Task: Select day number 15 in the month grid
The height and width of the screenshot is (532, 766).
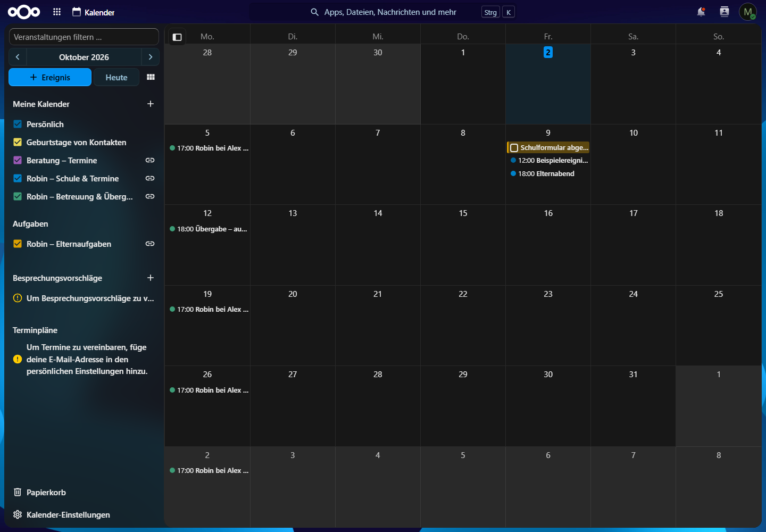Action: click(463, 213)
